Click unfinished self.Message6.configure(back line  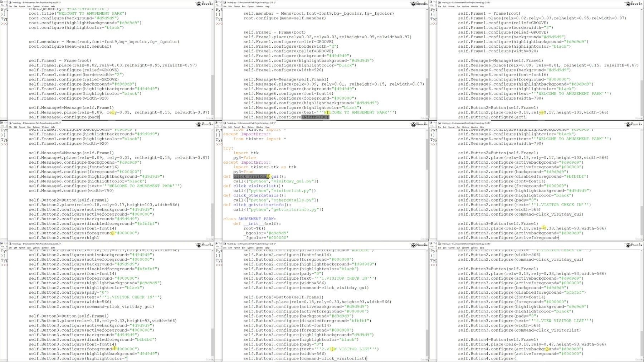point(64,117)
